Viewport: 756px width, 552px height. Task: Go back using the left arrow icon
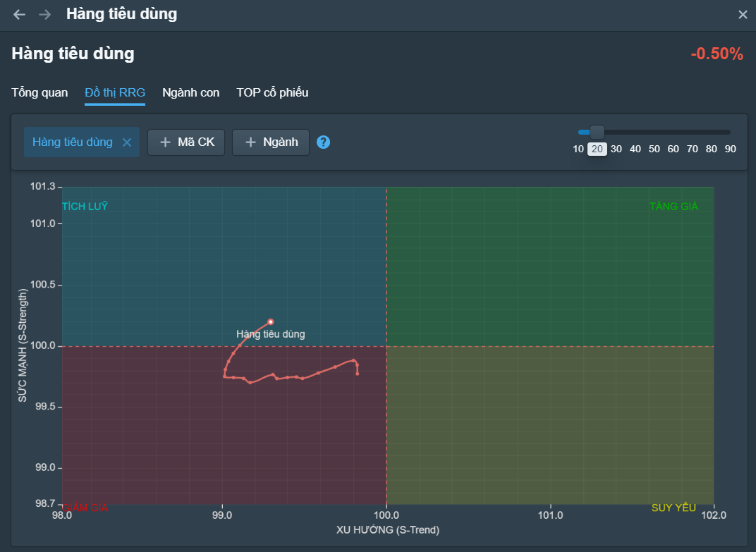(19, 15)
